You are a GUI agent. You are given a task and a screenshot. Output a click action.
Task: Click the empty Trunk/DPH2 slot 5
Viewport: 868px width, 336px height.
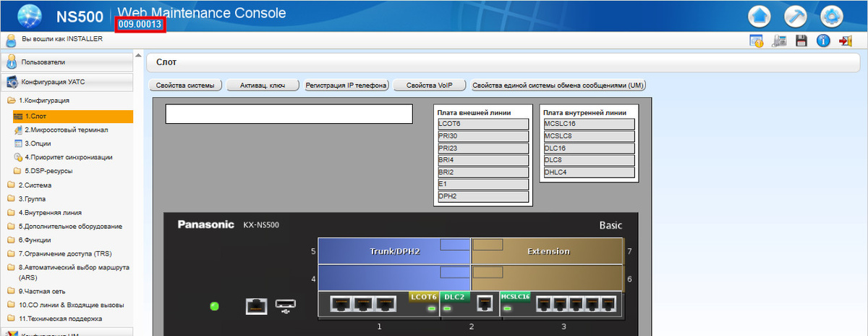[x=394, y=251]
